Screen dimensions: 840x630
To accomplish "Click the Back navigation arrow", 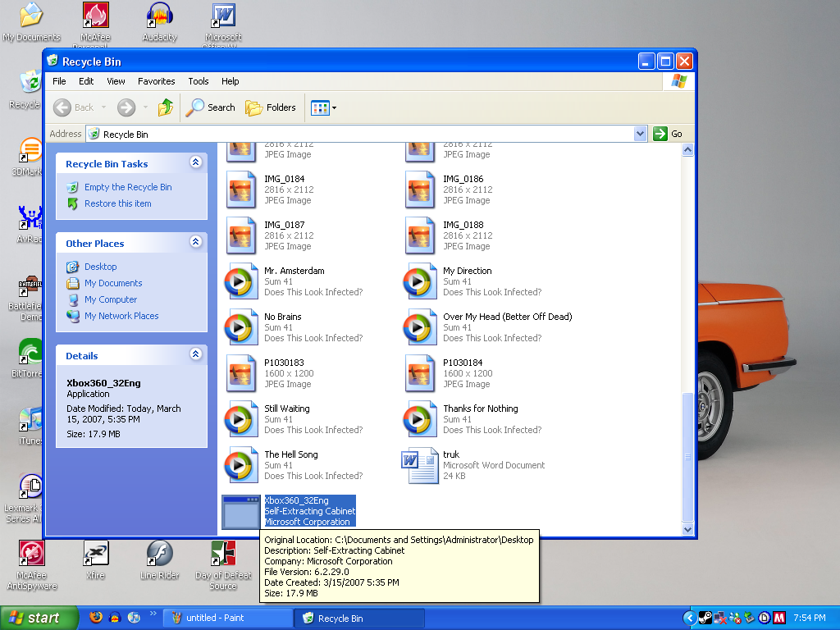I will [x=63, y=107].
